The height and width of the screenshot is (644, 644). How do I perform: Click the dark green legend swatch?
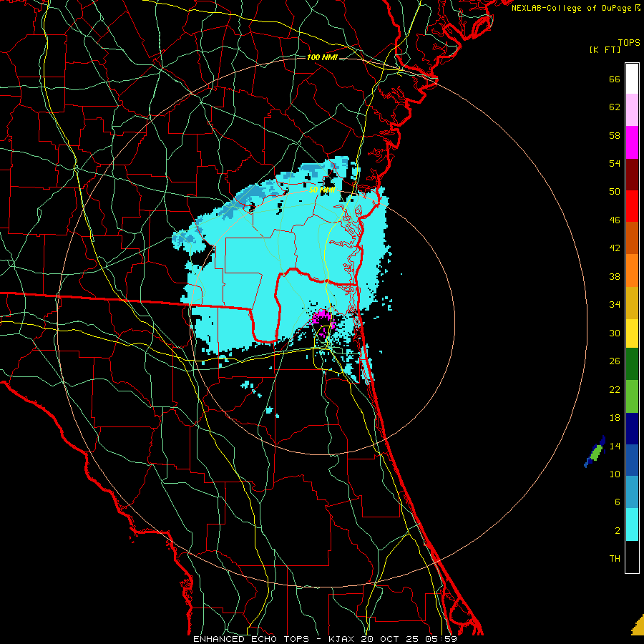(632, 364)
